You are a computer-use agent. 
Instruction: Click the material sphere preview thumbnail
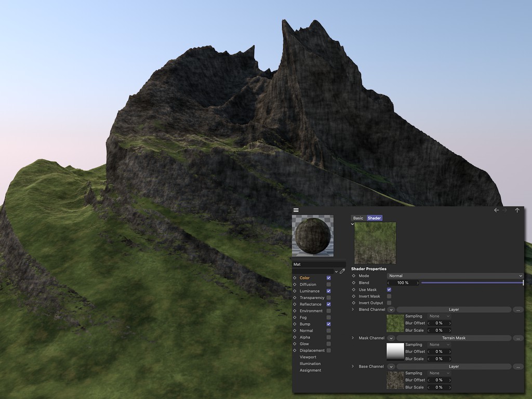pyautogui.click(x=312, y=236)
